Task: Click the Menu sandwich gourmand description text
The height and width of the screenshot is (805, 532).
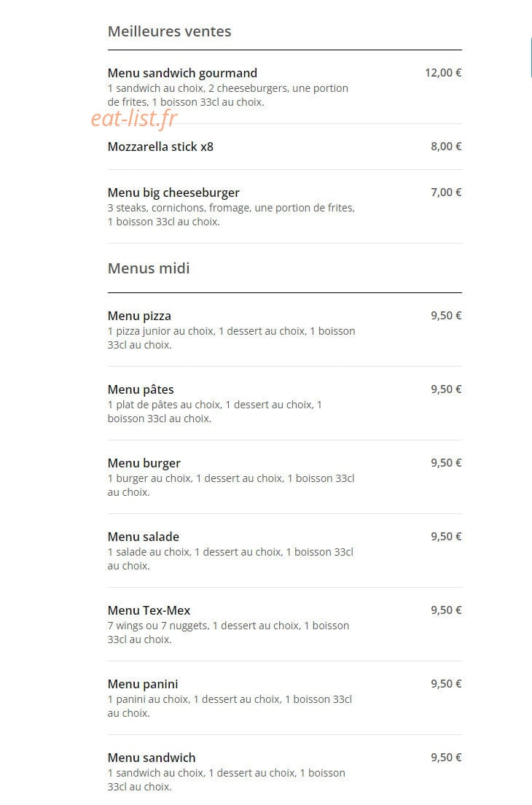Action: pos(228,95)
